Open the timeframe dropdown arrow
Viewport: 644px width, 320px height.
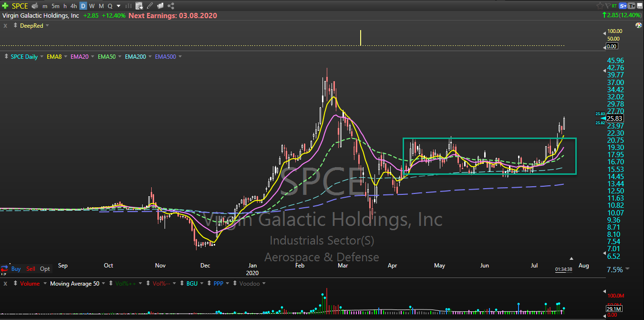pyautogui.click(x=118, y=6)
